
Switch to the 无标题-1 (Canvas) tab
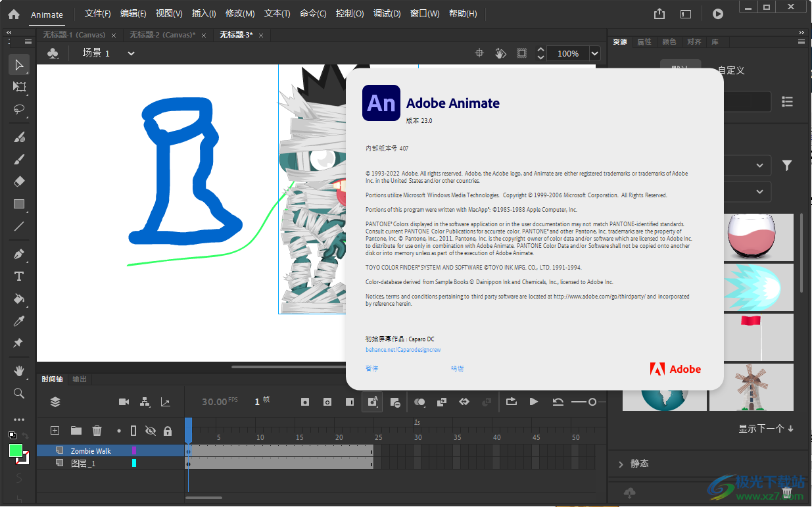(74, 35)
